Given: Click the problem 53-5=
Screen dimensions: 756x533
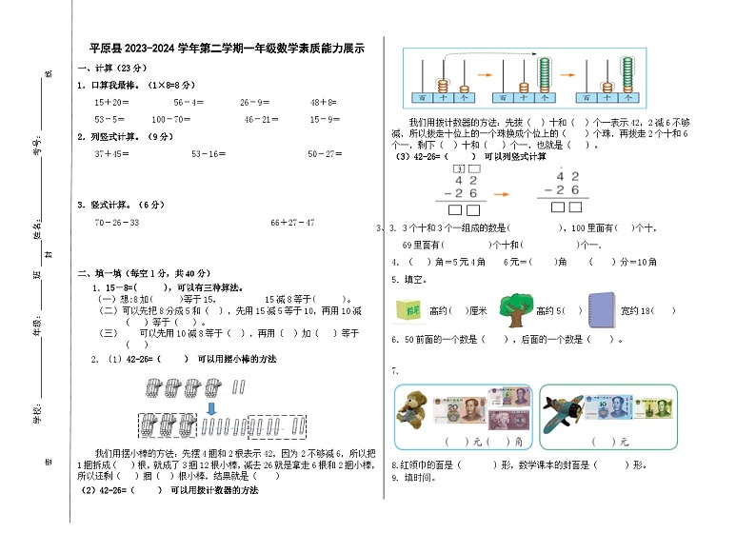Looking at the screenshot, I should pyautogui.click(x=109, y=119).
